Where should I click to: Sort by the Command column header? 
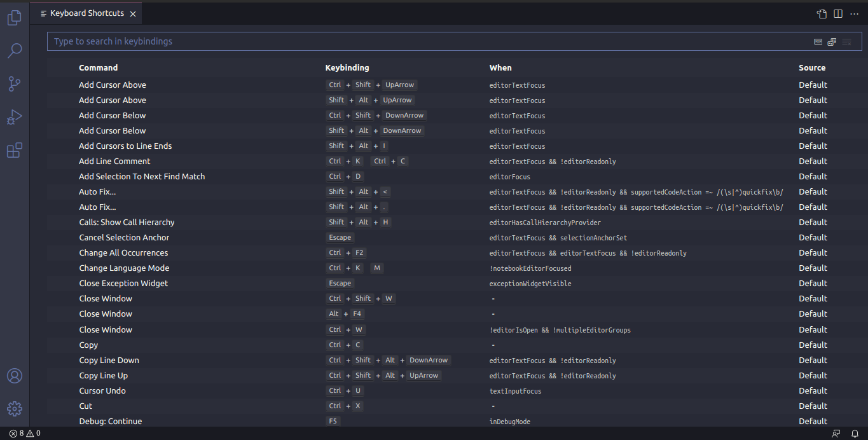pyautogui.click(x=98, y=67)
